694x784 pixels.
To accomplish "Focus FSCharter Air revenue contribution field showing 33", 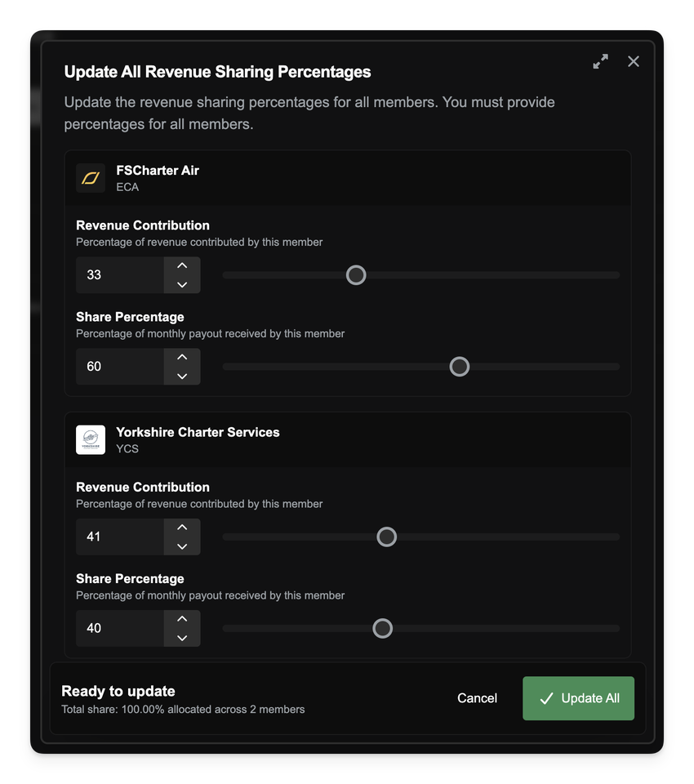I will click(x=119, y=275).
